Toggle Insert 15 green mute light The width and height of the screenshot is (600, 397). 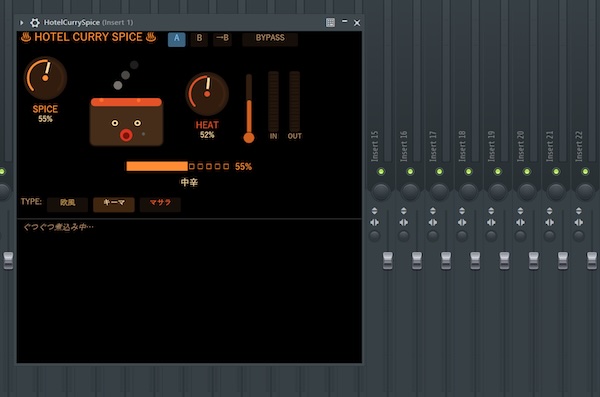coord(381,172)
